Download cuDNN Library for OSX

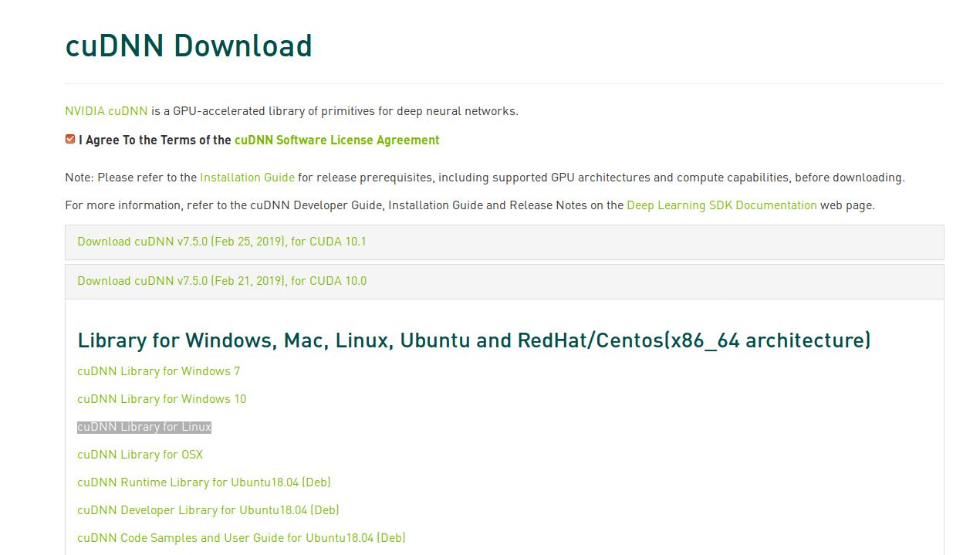point(140,455)
